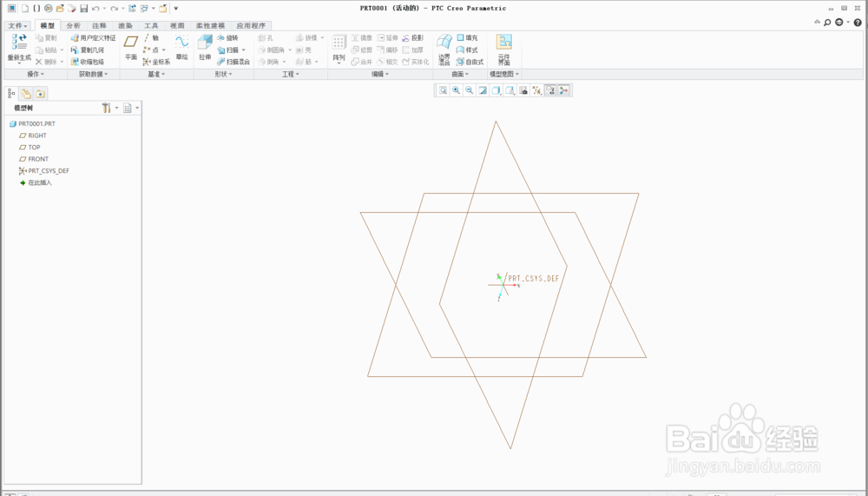Select the Revolve (旋转) tool
Image resolution: width=868 pixels, height=496 pixels.
pyautogui.click(x=227, y=37)
